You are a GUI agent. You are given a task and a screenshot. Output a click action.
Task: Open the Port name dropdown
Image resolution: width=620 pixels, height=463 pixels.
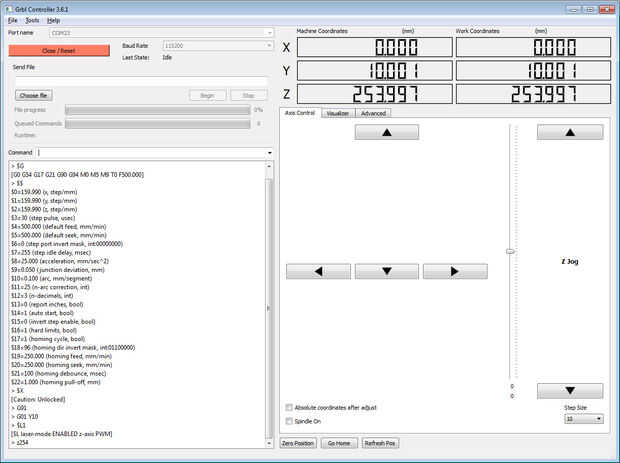[161, 33]
